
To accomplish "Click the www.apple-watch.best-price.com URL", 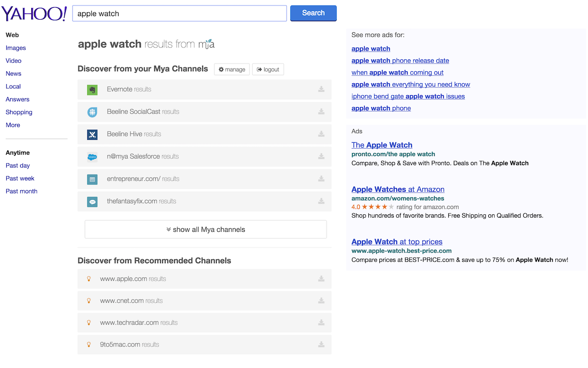I will click(401, 251).
